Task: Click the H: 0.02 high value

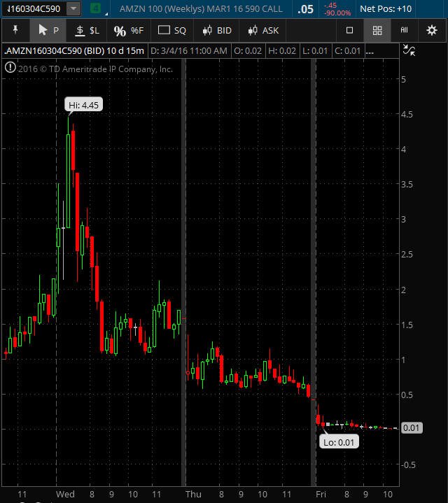Action: point(282,50)
